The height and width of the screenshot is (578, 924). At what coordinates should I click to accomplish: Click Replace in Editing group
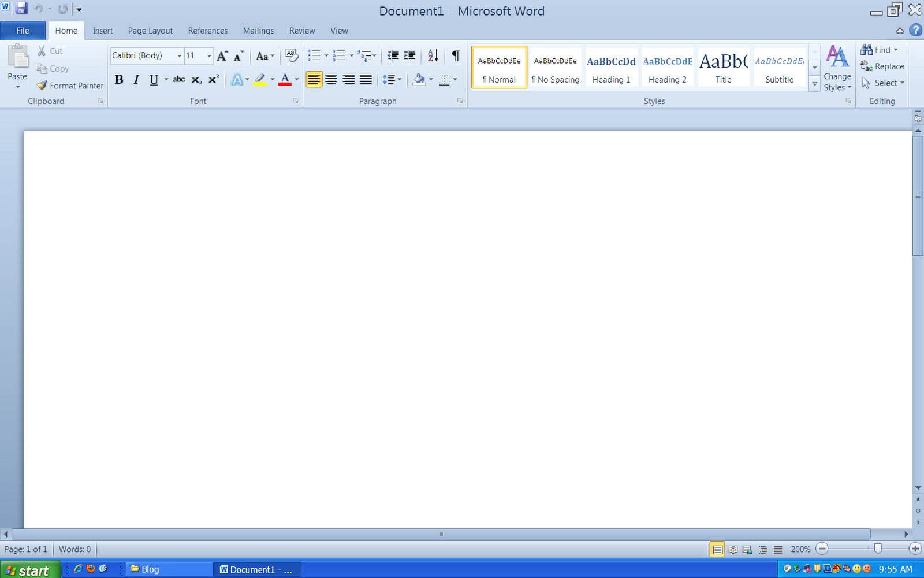click(x=882, y=66)
